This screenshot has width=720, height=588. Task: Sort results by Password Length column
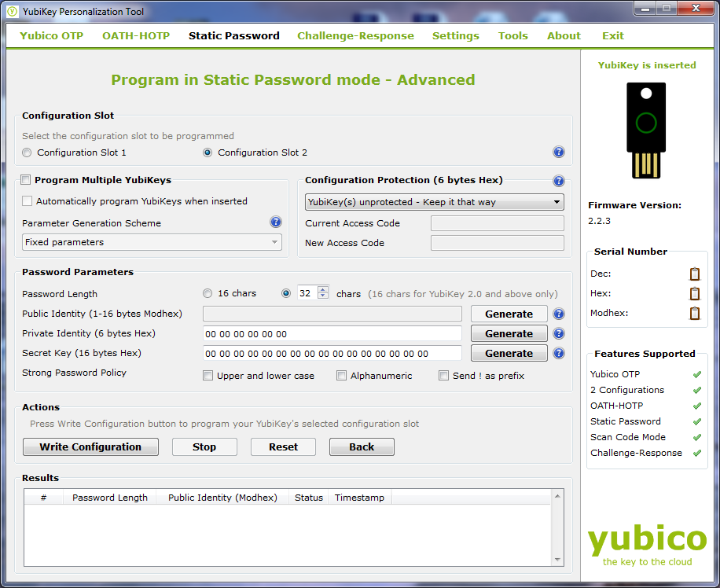click(110, 498)
